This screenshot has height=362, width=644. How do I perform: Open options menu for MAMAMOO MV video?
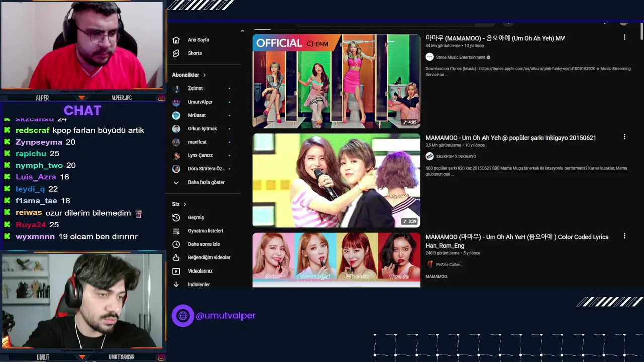tap(624, 37)
